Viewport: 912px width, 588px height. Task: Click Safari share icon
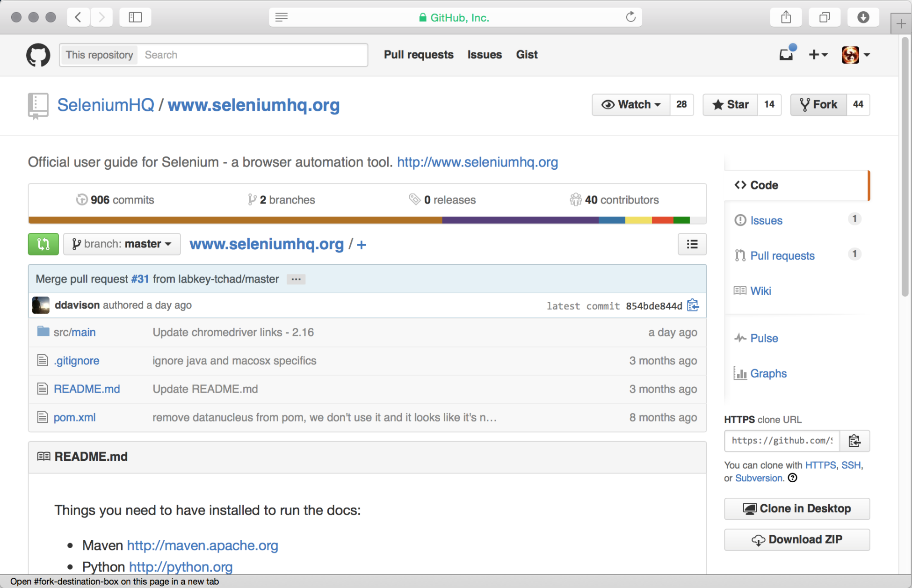(x=786, y=17)
